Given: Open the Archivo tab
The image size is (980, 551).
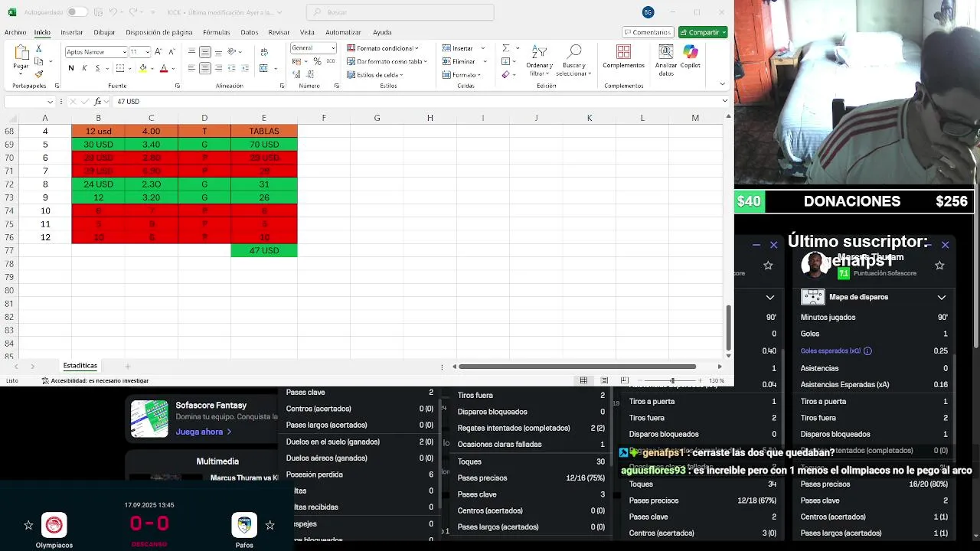Looking at the screenshot, I should pos(15,32).
